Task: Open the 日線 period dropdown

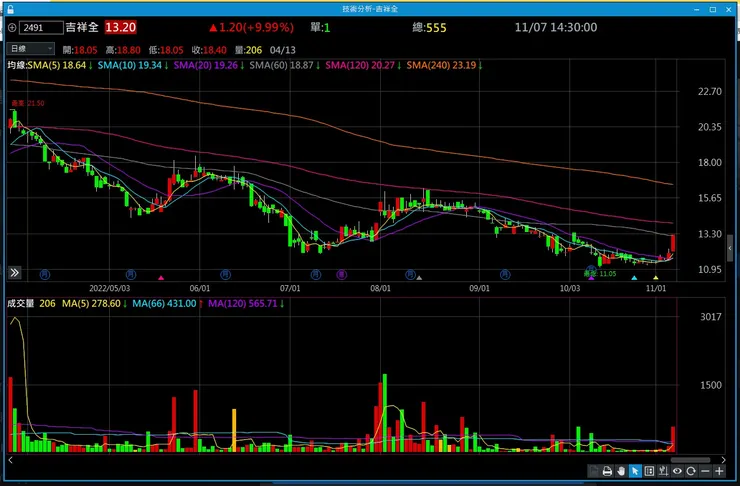Action: [31, 49]
